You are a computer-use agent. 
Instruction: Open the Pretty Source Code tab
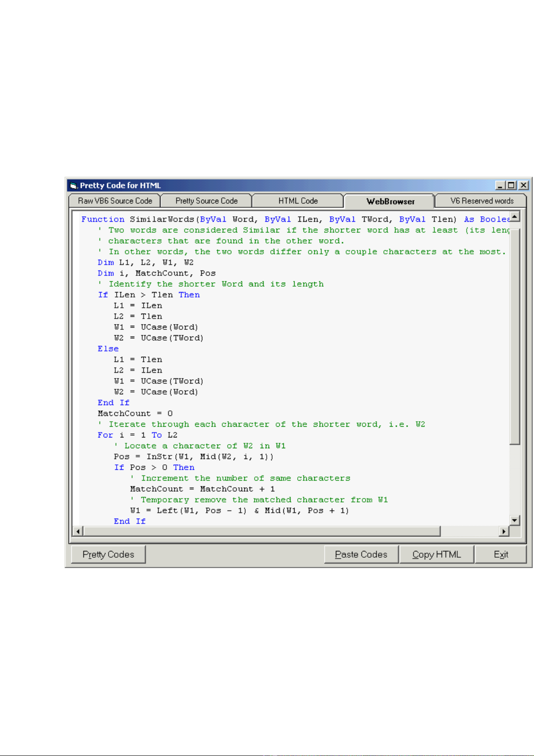206,201
